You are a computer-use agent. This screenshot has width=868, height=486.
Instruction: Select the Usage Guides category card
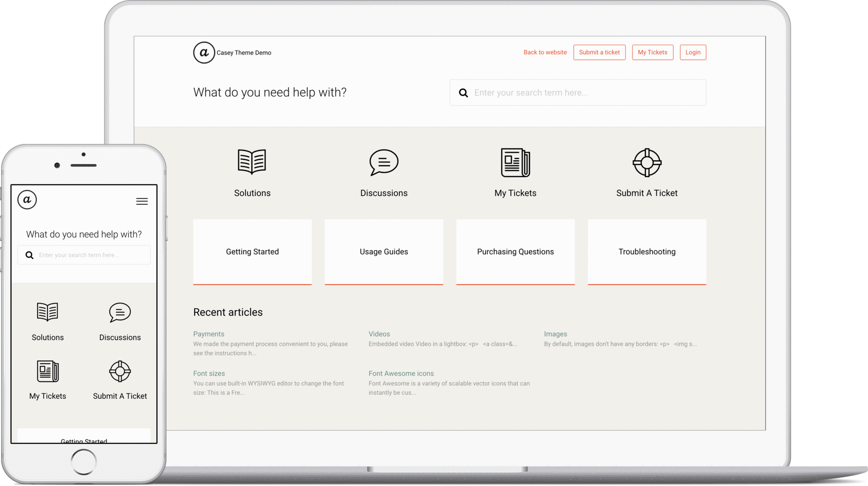(384, 252)
